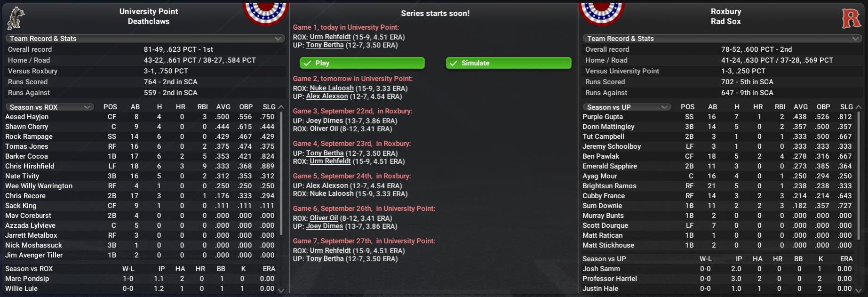Open Rad Sox Team Record & Stats dropdown

click(x=722, y=39)
